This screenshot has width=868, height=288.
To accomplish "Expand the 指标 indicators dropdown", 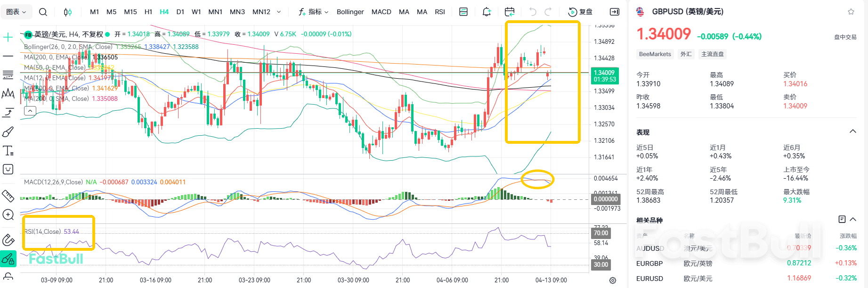I will 314,12.
